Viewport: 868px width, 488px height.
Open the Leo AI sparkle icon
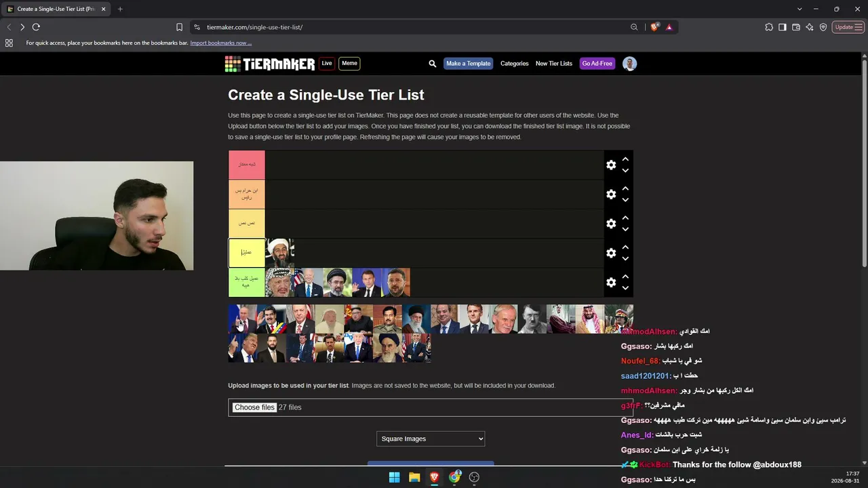click(810, 27)
